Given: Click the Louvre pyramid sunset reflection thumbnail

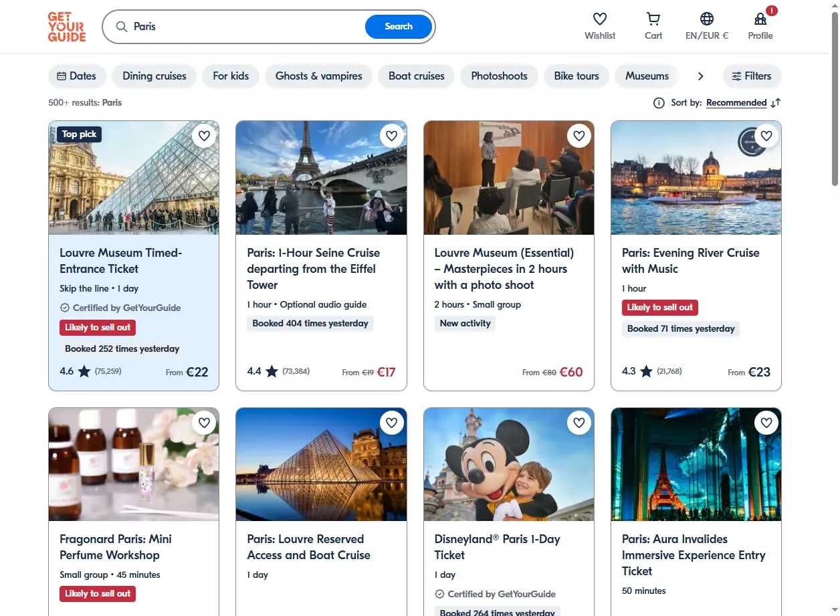Looking at the screenshot, I should pos(321,464).
